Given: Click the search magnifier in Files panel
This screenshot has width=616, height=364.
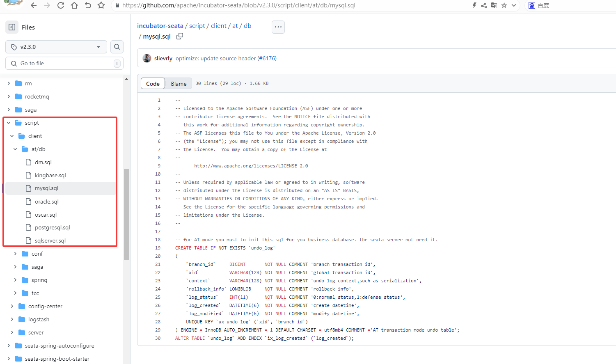Looking at the screenshot, I should (117, 47).
